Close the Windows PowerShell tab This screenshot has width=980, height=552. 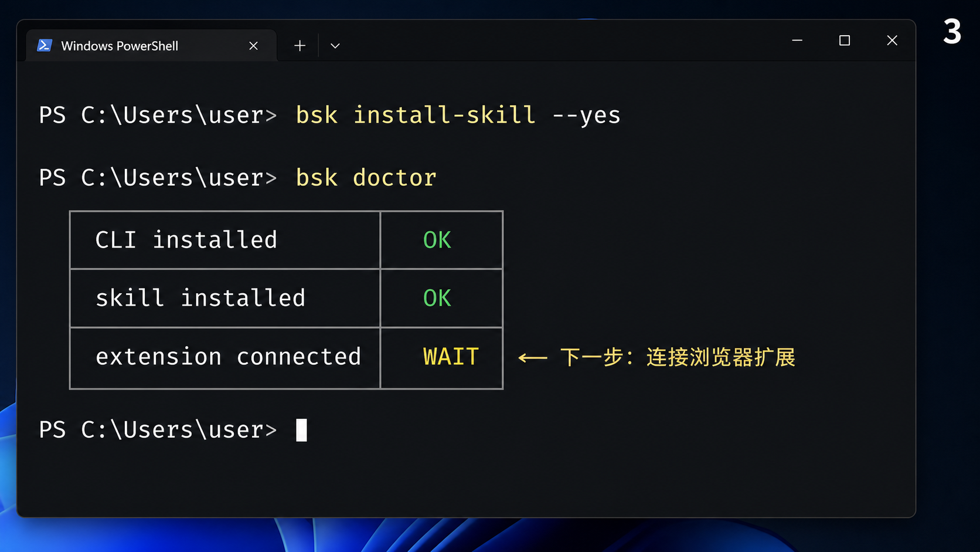coord(253,46)
